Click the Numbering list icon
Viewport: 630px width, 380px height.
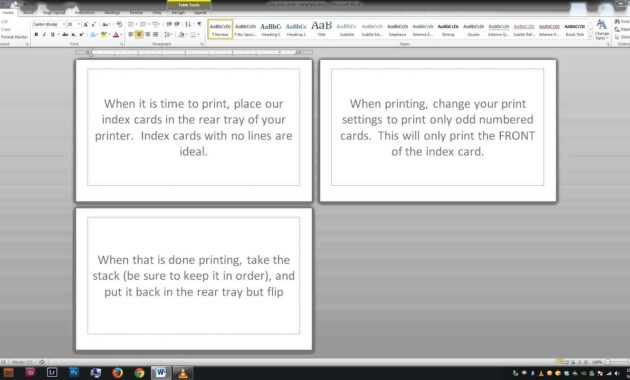tap(143, 25)
